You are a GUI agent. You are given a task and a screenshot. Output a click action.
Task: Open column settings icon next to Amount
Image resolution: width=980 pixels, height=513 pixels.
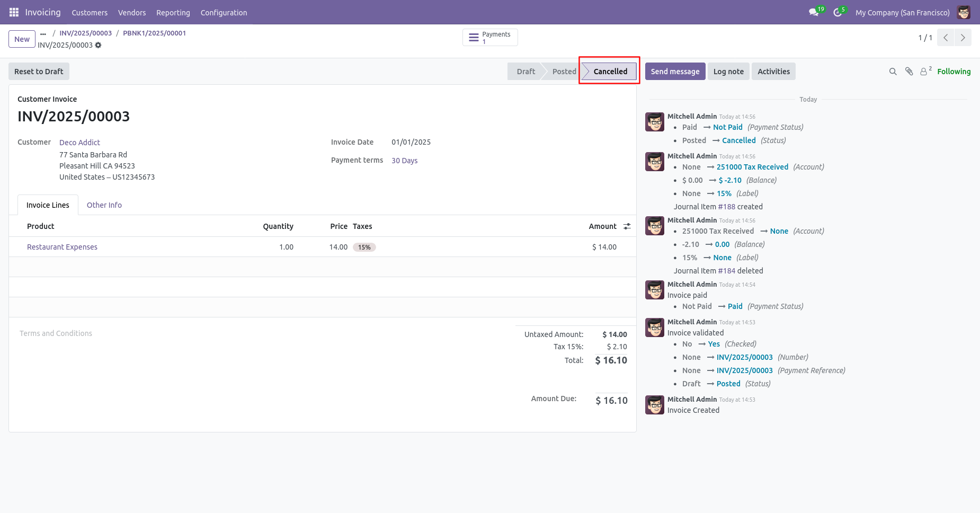coord(627,226)
